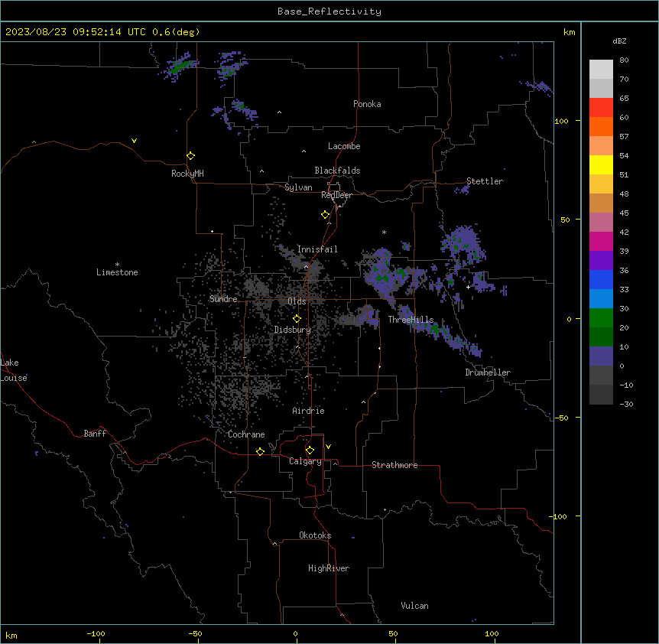This screenshot has height=644, width=659.
Task: Click the Airdrie label
Action: point(309,411)
